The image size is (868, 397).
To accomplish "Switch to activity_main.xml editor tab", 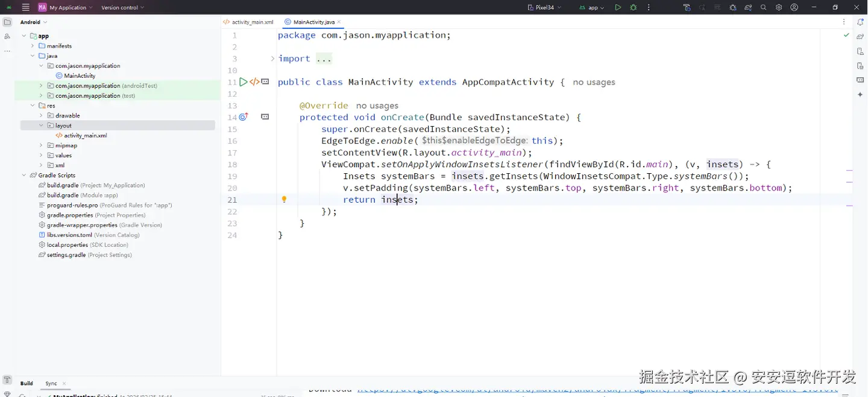I will (248, 22).
